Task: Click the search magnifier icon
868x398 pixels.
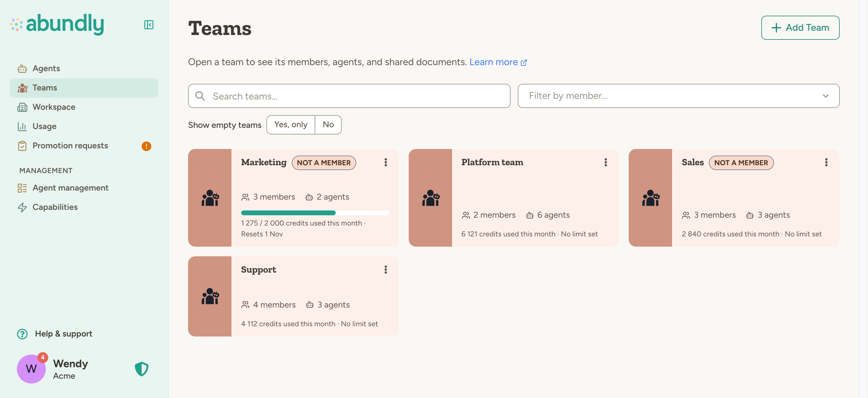Action: [200, 96]
